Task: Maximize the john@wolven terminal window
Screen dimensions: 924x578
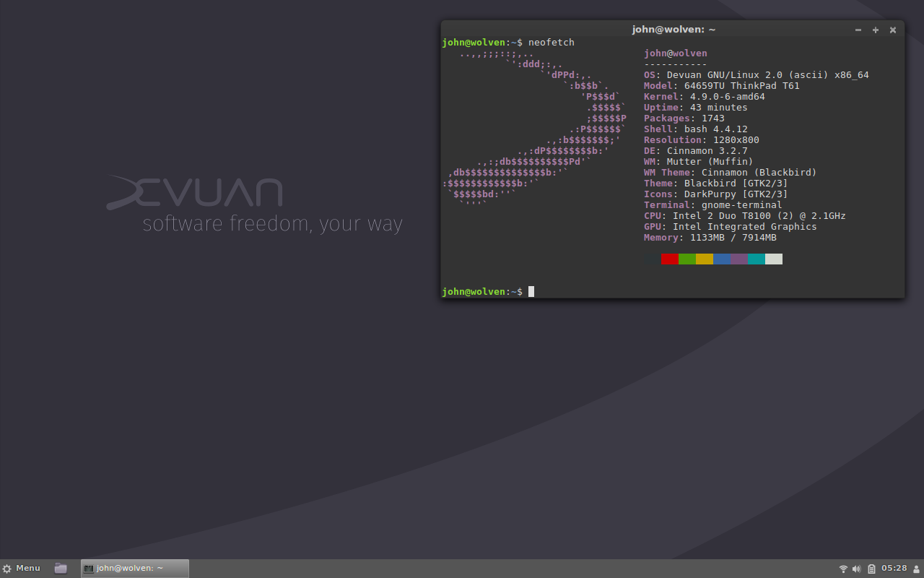Action: pos(876,30)
